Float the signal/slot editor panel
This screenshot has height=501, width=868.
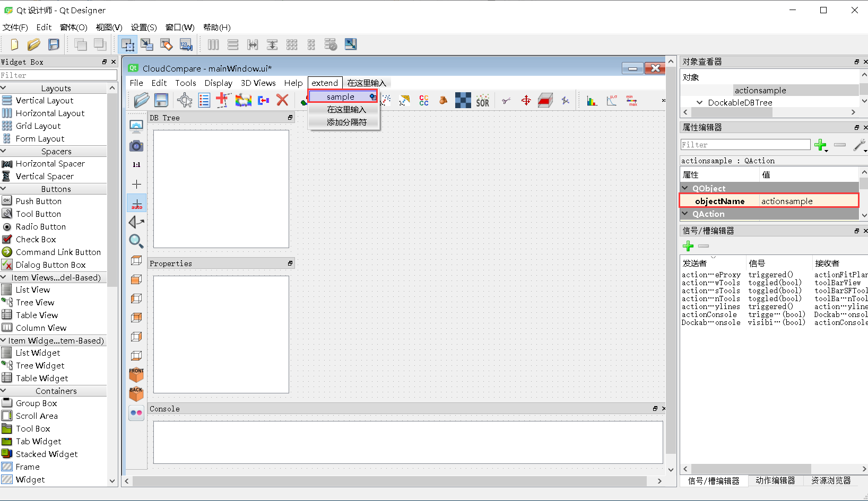tap(857, 231)
